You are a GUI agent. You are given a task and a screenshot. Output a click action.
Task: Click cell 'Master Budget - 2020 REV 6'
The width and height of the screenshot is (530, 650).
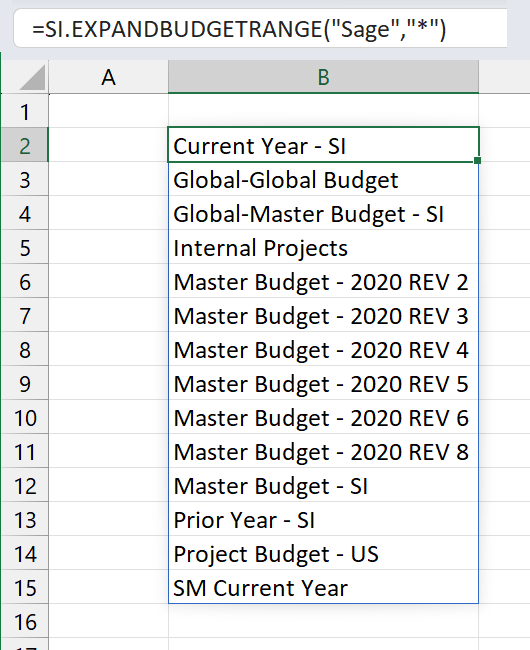323,417
